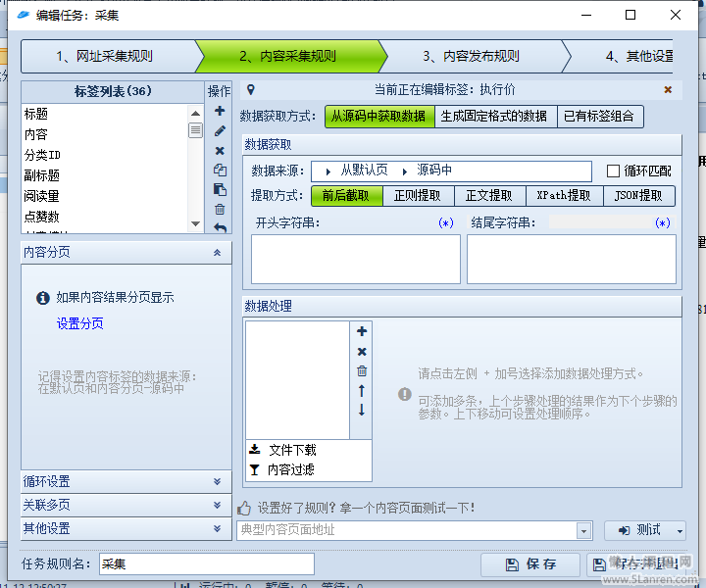Image resolution: width=706 pixels, height=588 pixels.
Task: Click location pin icon beside current tag
Action: 251,90
